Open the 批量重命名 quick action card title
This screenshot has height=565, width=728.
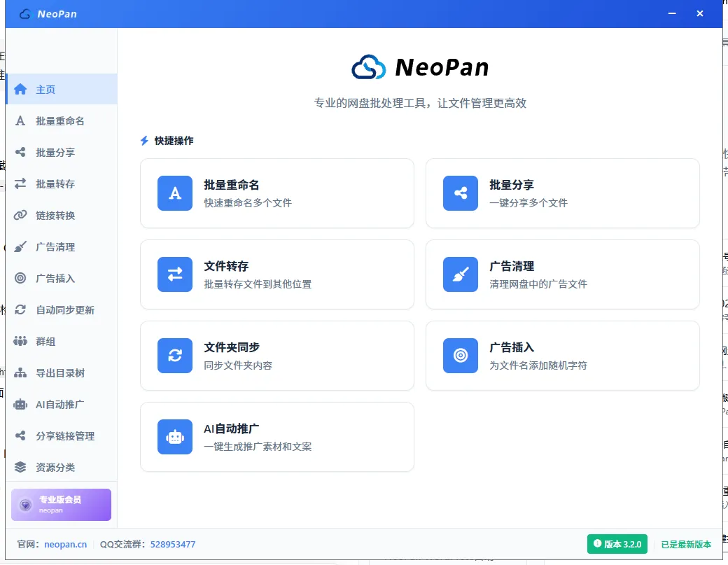pos(231,185)
